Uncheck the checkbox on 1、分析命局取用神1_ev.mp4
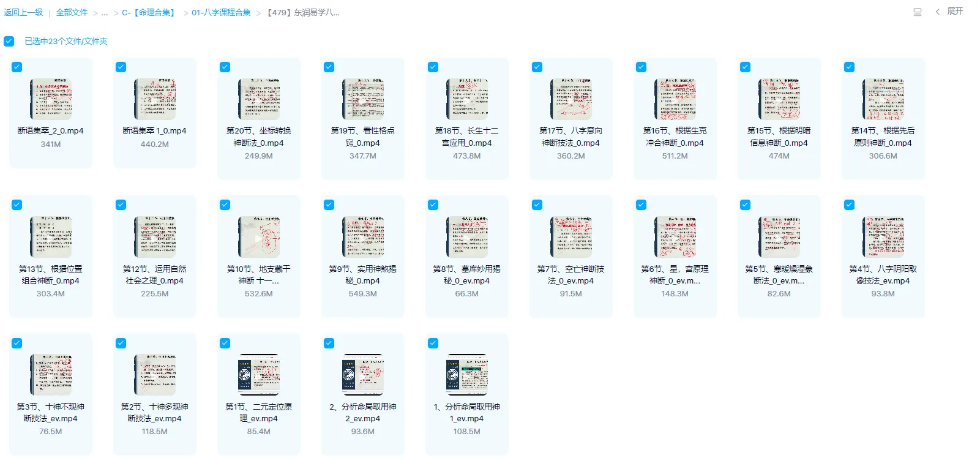This screenshot has width=980, height=458. pos(433,343)
